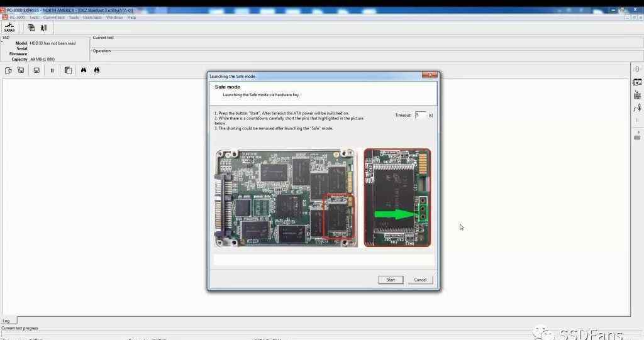The image size is (644, 340).
Task: Open the Windows menu
Action: (114, 18)
